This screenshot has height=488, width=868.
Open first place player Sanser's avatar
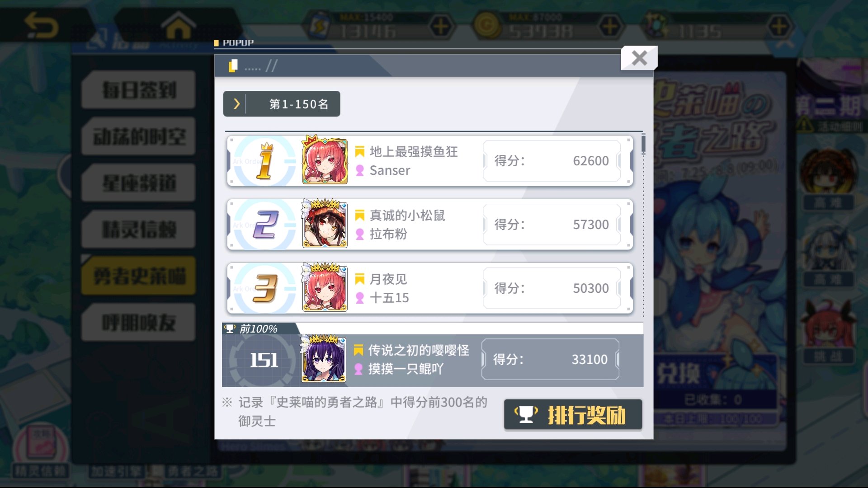click(x=325, y=160)
